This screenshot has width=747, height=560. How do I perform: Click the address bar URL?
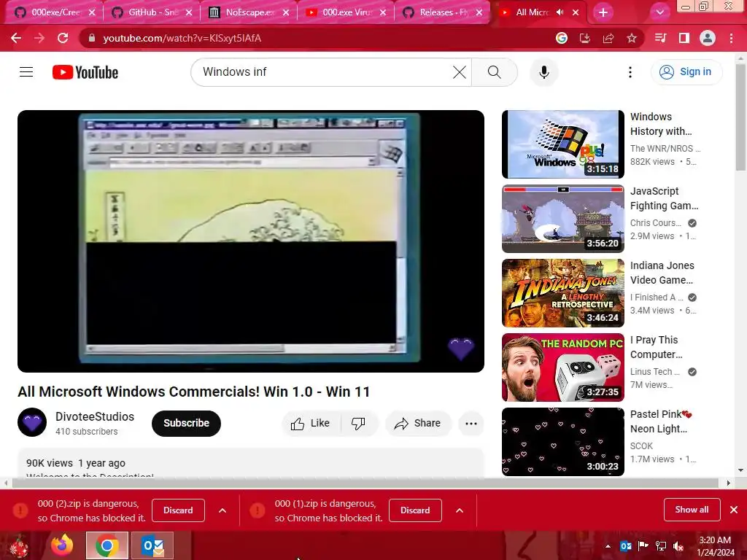coord(182,38)
